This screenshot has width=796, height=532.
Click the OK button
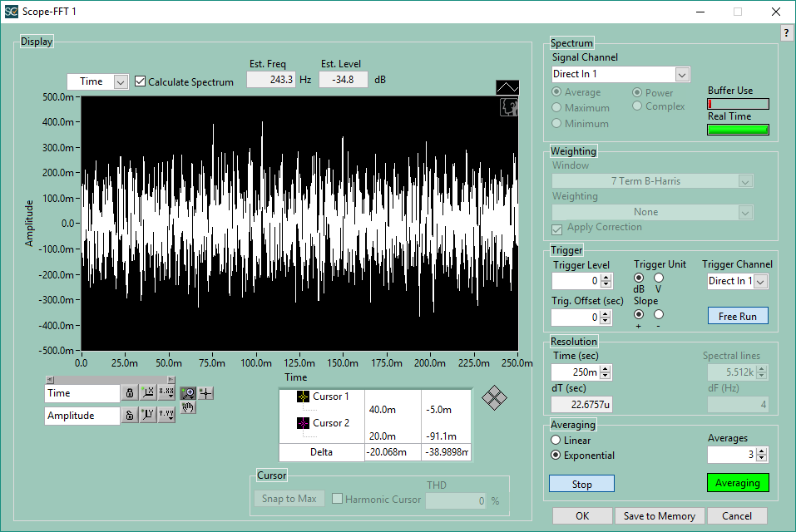tap(582, 515)
